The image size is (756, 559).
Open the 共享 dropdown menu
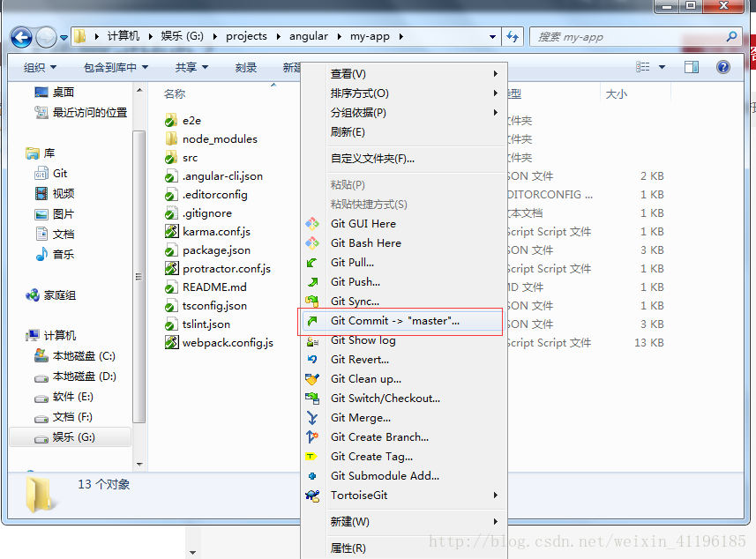[x=191, y=68]
